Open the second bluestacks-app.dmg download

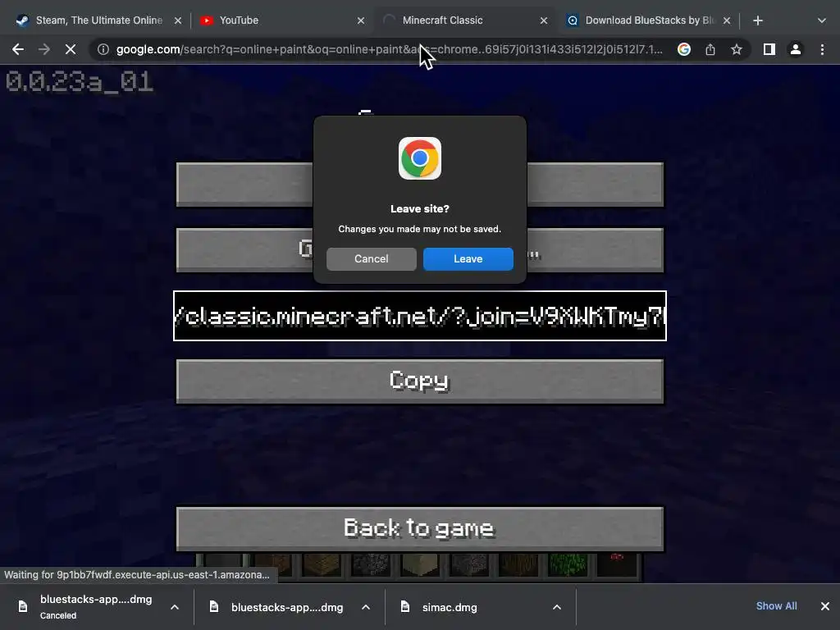coord(287,607)
